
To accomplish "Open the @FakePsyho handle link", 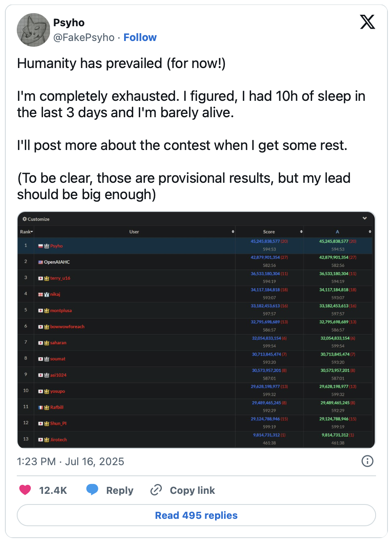I will [84, 37].
